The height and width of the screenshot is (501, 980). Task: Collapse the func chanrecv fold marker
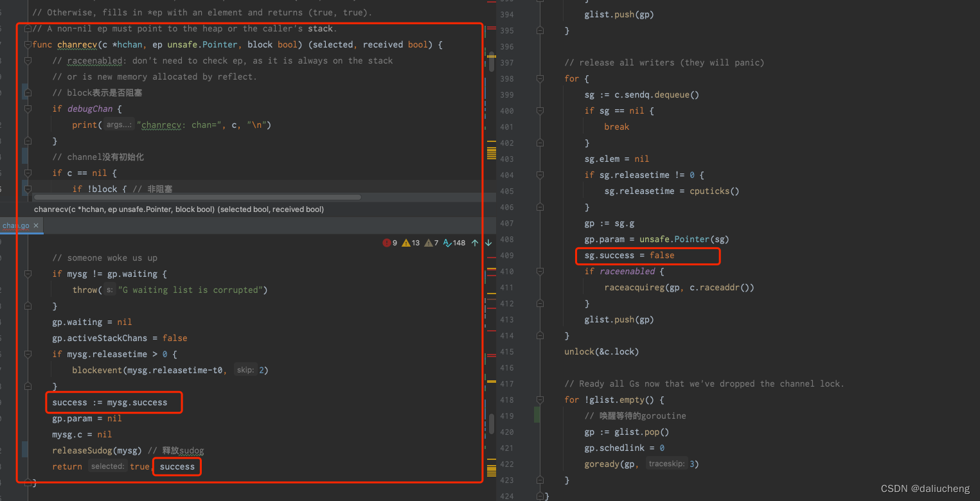[28, 44]
